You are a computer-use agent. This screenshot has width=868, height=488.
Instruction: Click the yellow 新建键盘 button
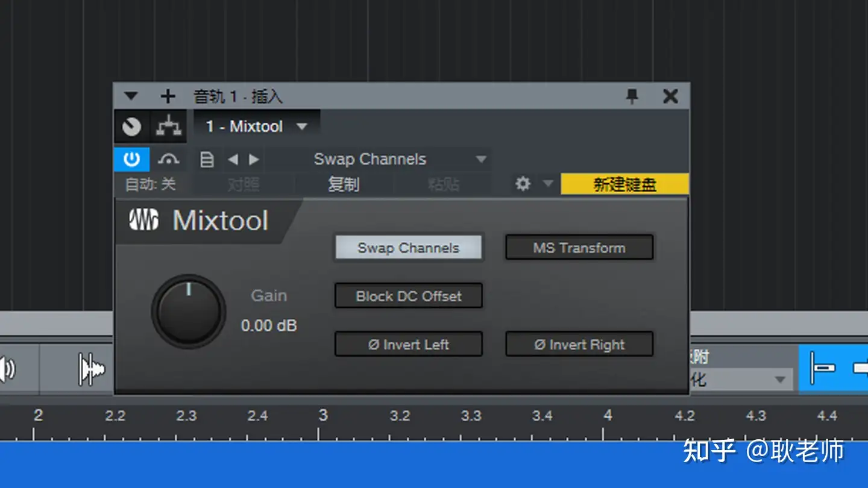click(624, 184)
